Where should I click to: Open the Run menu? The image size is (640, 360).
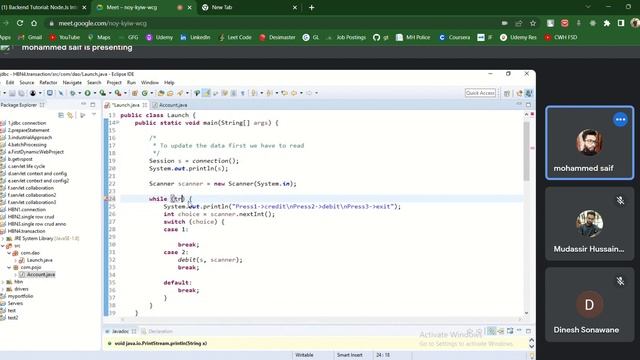[131, 82]
